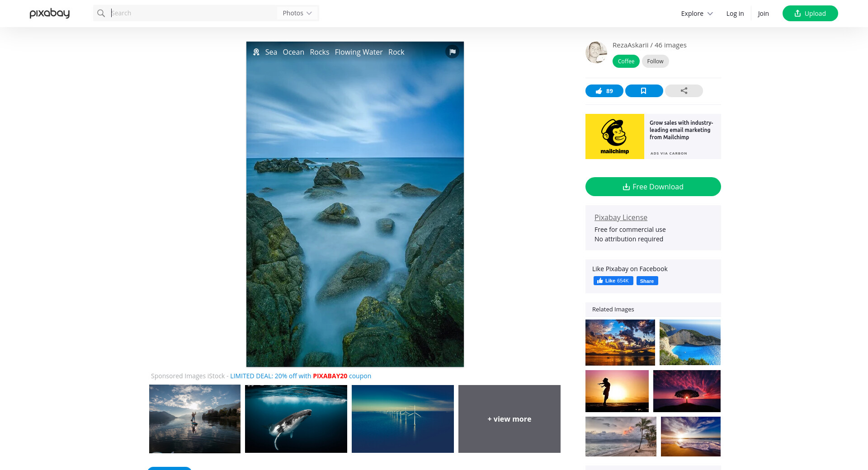Click the Mailchimp ad logo
Screen dimensions: 868x470
[614, 136]
